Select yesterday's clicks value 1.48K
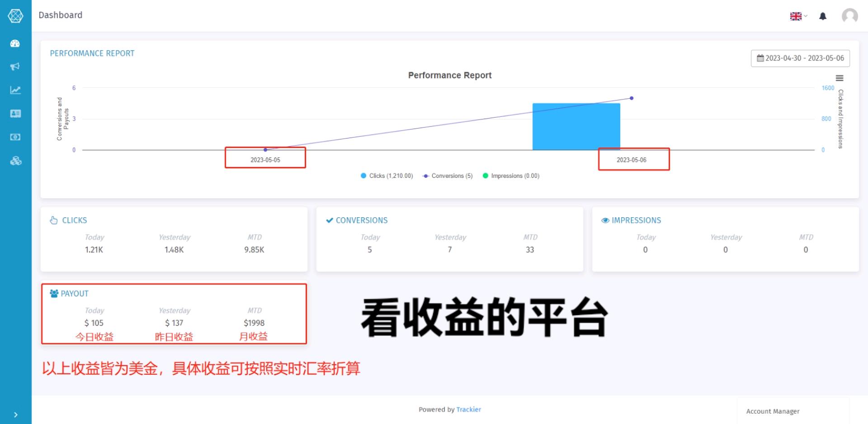This screenshot has width=868, height=424. [x=174, y=250]
